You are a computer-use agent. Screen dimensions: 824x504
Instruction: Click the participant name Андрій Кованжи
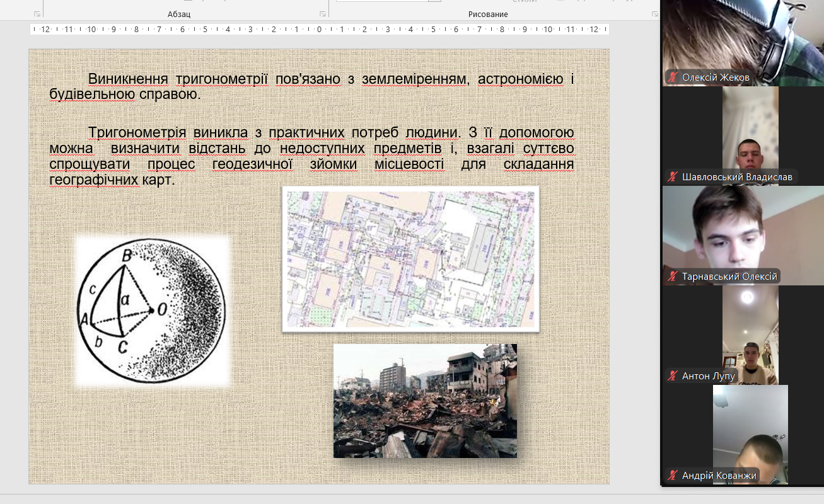719,476
